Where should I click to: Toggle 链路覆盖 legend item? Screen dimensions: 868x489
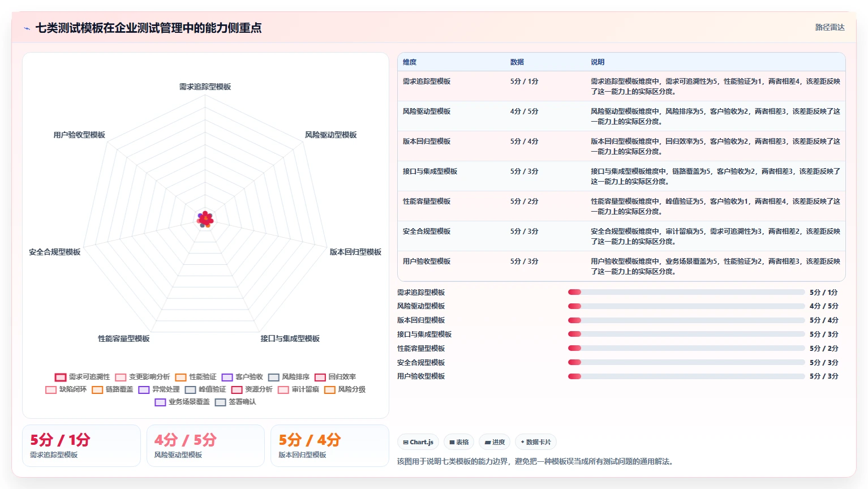coord(113,389)
